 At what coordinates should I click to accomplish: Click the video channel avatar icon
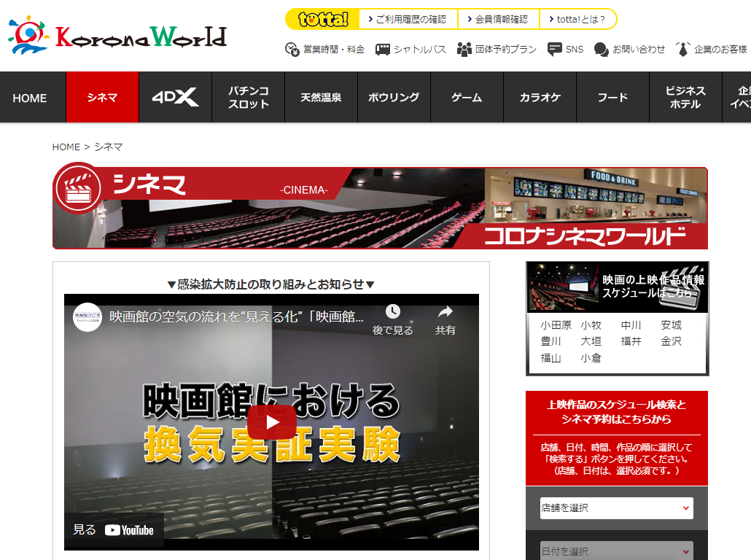[x=87, y=316]
